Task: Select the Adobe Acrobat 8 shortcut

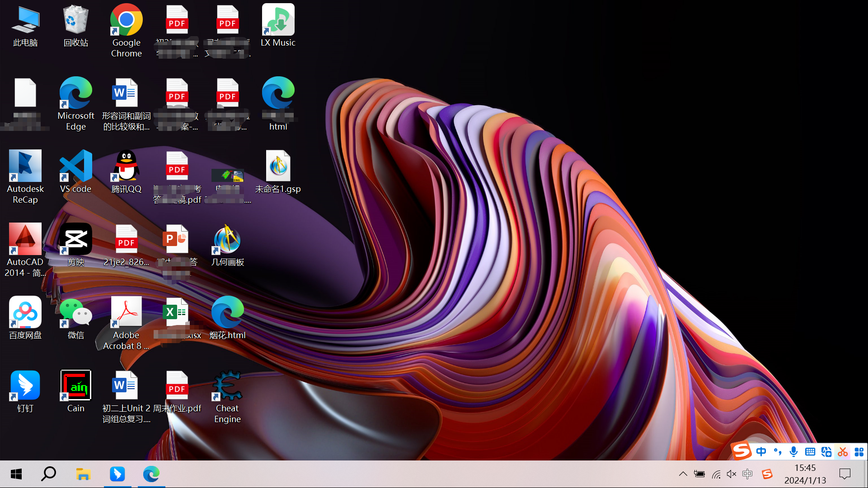Action: tap(127, 323)
